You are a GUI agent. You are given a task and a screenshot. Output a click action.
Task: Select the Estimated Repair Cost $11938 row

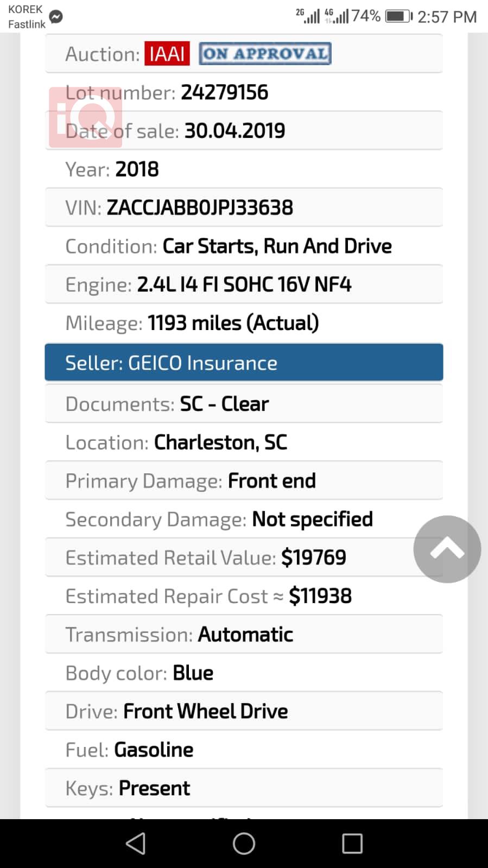pyautogui.click(x=244, y=596)
